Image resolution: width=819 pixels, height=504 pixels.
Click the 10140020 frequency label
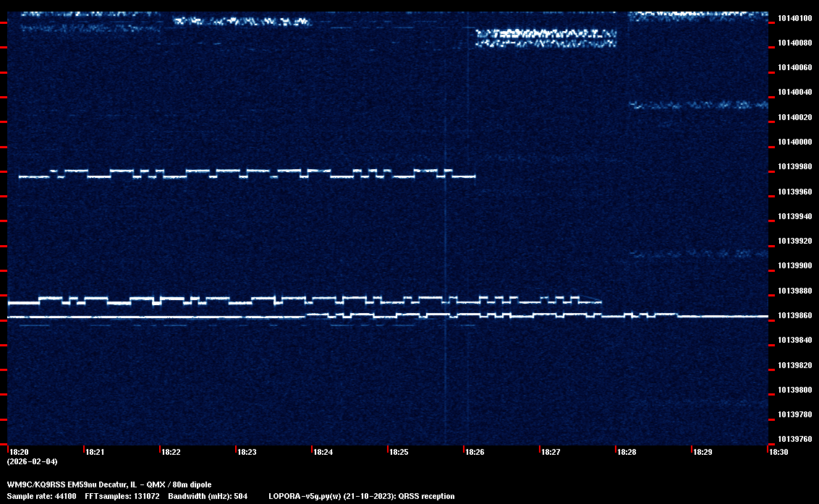click(x=794, y=117)
